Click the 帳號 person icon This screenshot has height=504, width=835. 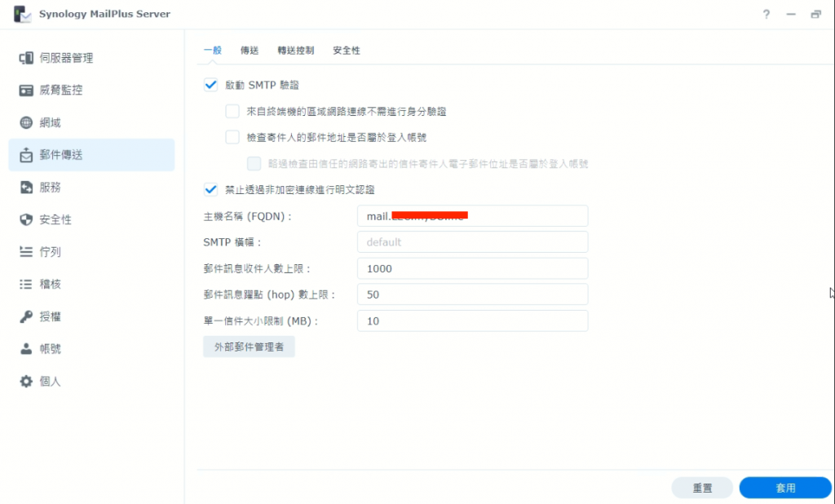click(26, 349)
